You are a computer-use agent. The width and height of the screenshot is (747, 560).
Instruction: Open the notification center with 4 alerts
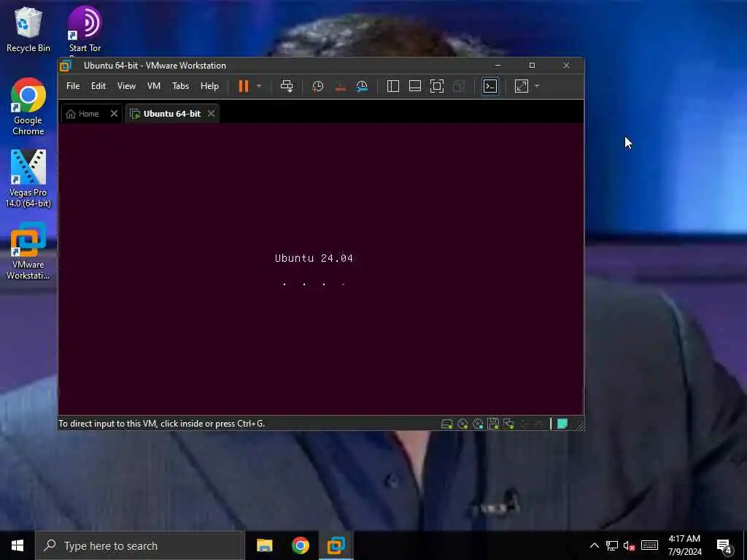[724, 545]
